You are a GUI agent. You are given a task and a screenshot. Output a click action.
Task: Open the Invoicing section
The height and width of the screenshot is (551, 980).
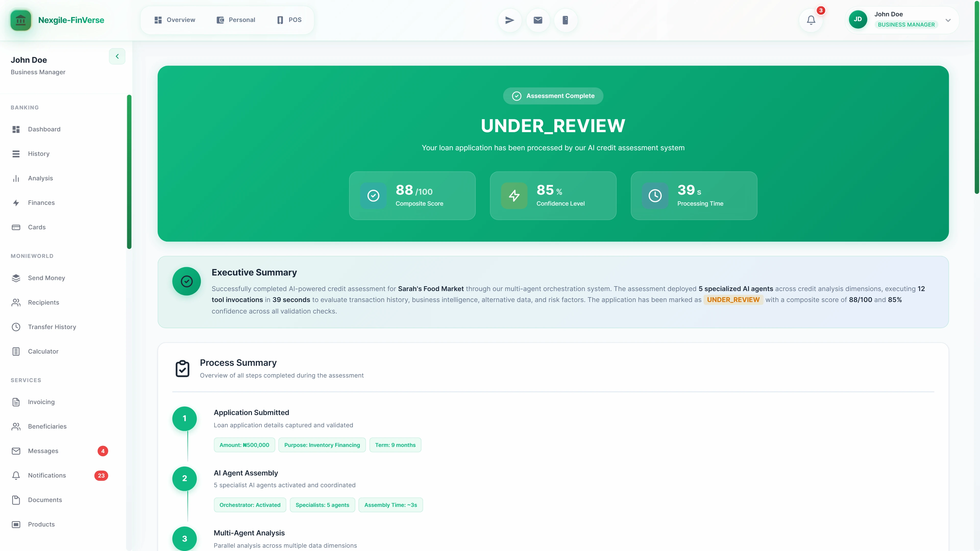click(41, 402)
